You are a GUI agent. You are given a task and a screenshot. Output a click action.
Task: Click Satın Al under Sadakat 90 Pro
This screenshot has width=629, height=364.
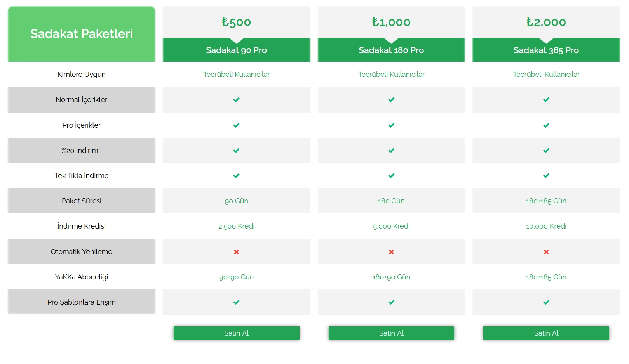(x=236, y=333)
